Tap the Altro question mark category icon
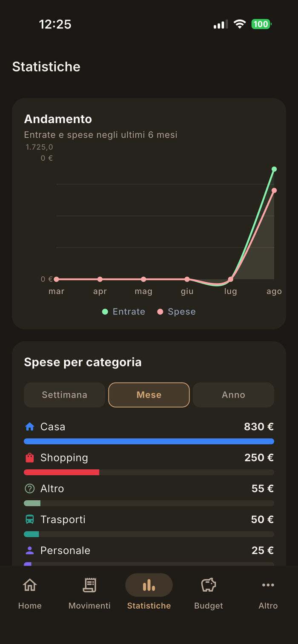This screenshot has width=298, height=644. point(29,488)
